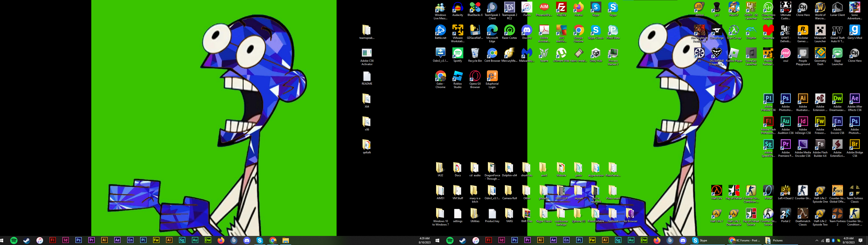
Task: Select the Garry's Mod icon
Action: point(855,32)
